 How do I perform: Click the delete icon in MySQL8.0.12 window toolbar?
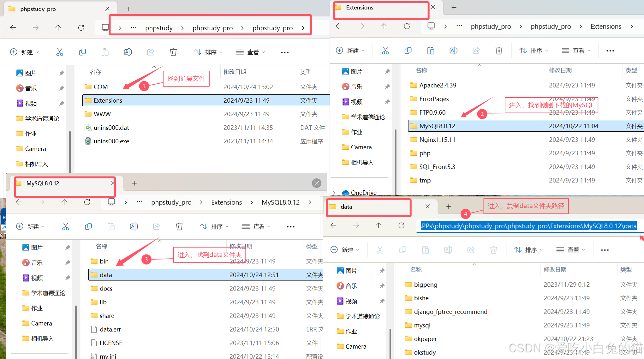pos(179,226)
